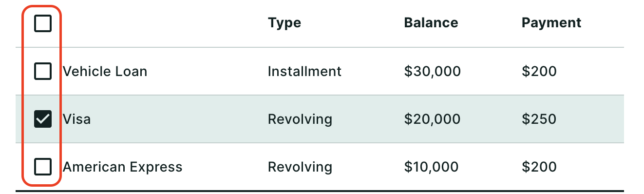Check the American Express checkbox
The width and height of the screenshot is (644, 194).
(43, 167)
